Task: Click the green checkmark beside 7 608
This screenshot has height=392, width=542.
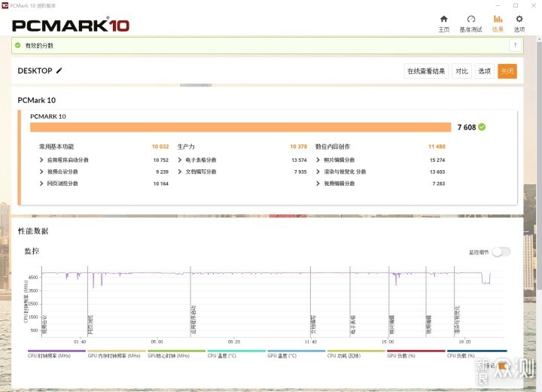Action: 482,127
